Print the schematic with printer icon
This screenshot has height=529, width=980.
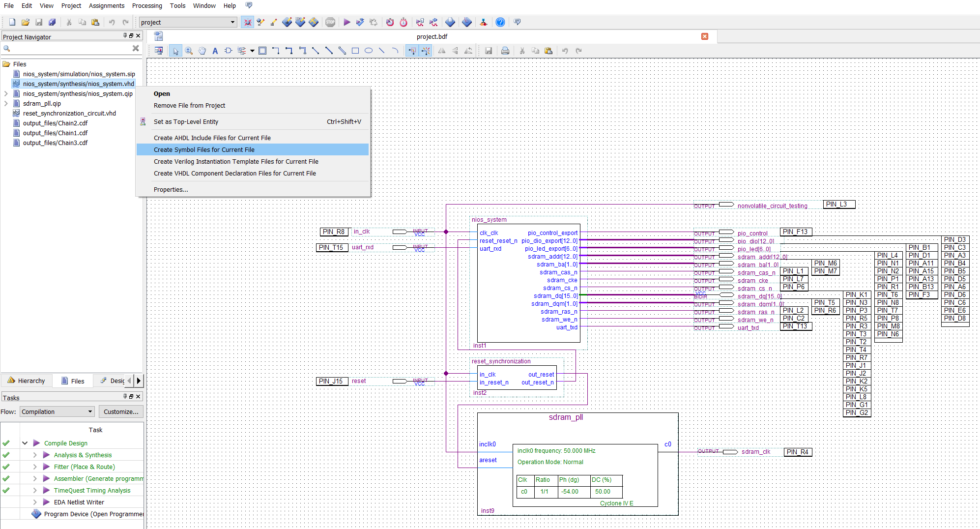(x=505, y=51)
